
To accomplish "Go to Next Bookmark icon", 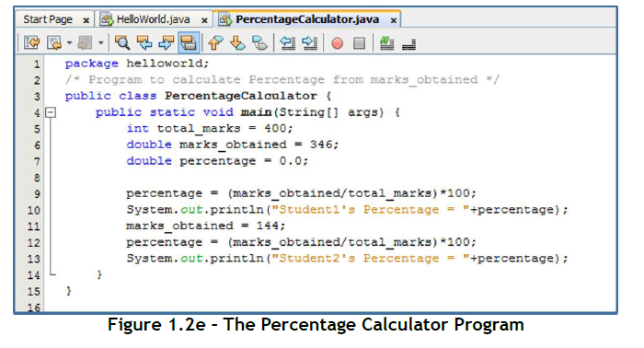I will pyautogui.click(x=237, y=42).
